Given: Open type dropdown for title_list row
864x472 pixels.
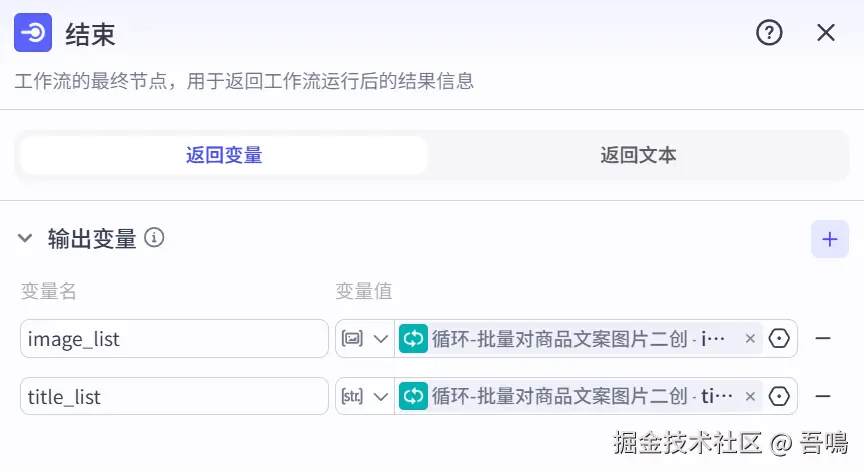Looking at the screenshot, I should tap(365, 397).
